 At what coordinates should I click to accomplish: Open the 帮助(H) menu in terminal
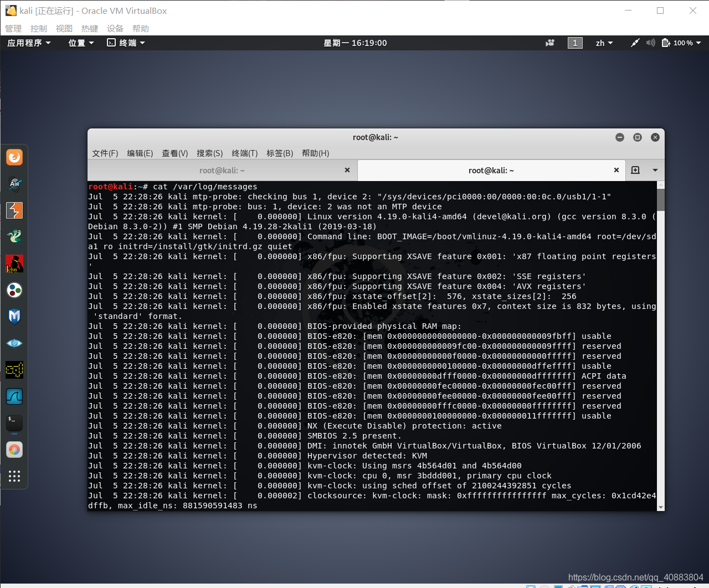[316, 153]
